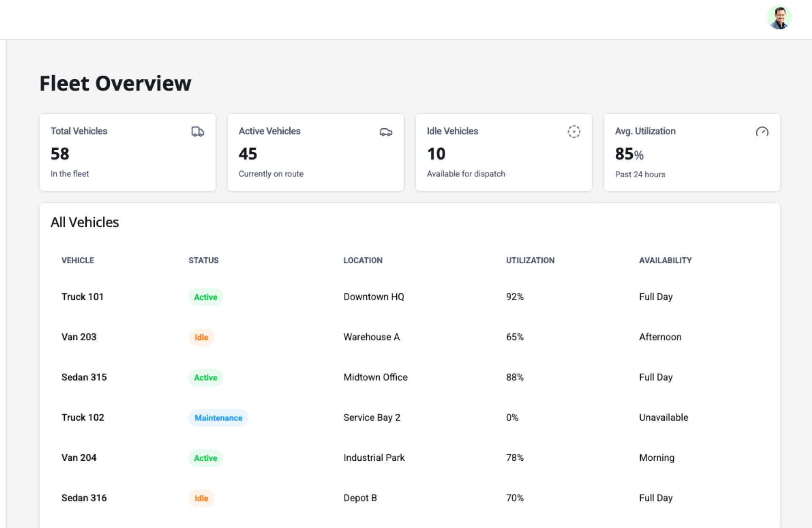Click the Idle badge for Sedan 316

(201, 498)
